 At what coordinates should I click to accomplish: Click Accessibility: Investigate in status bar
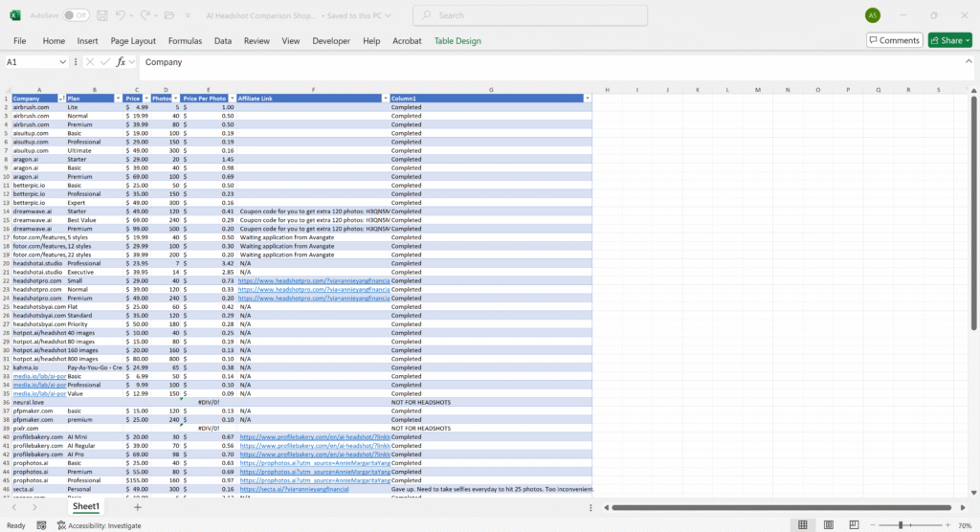[x=100, y=525]
